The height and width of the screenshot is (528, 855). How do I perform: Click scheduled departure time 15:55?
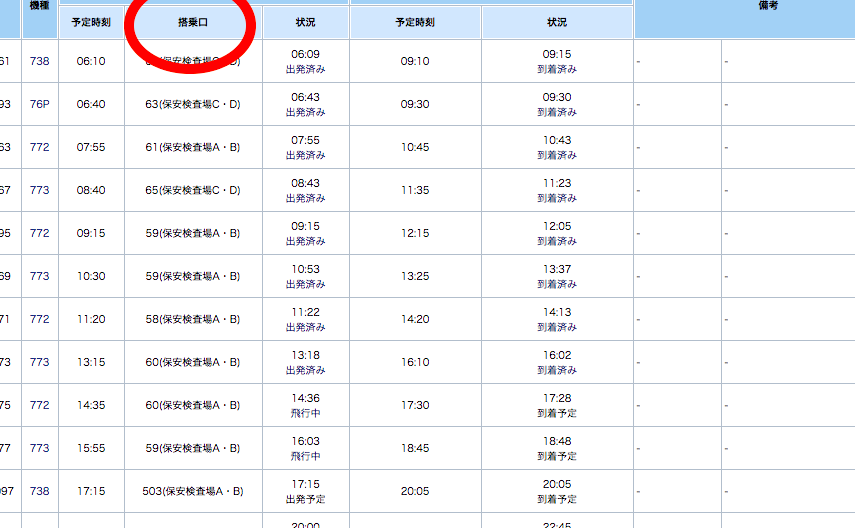point(91,448)
